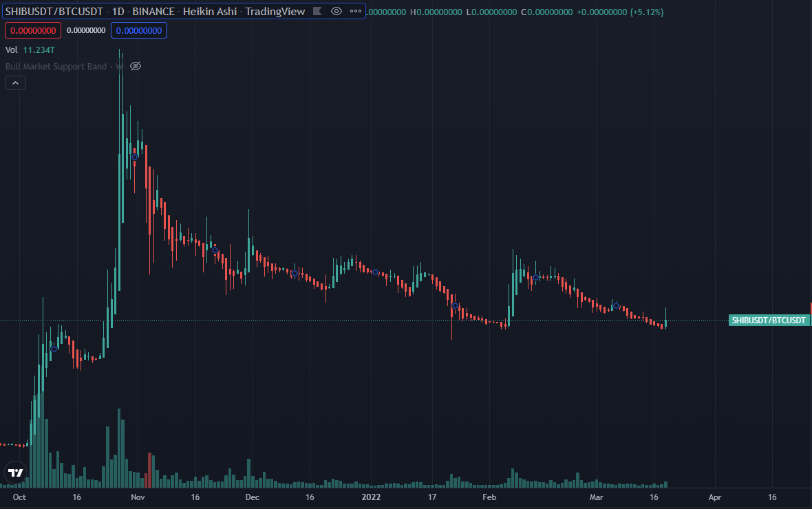Viewport: 812px width, 509px height.
Task: Click the Feb label on time axis
Action: pos(489,497)
